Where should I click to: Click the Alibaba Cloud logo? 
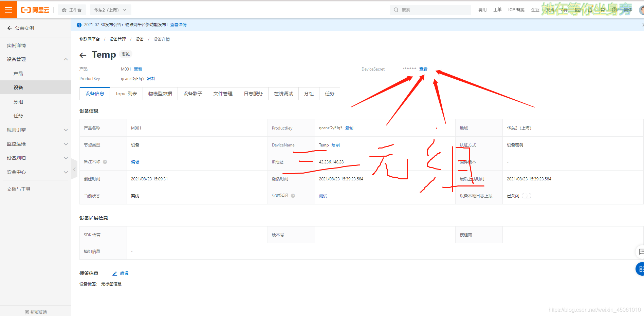coord(35,9)
